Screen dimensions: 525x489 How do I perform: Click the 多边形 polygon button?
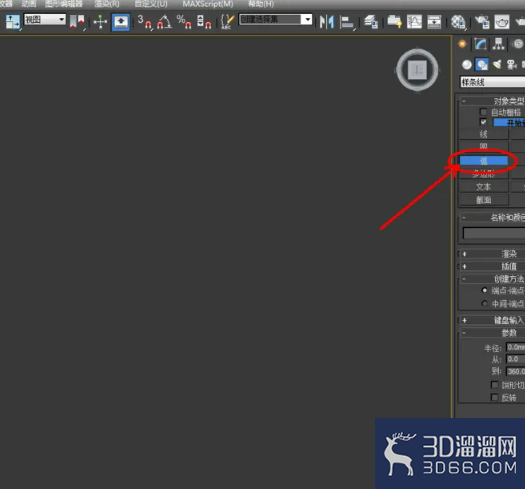[483, 174]
